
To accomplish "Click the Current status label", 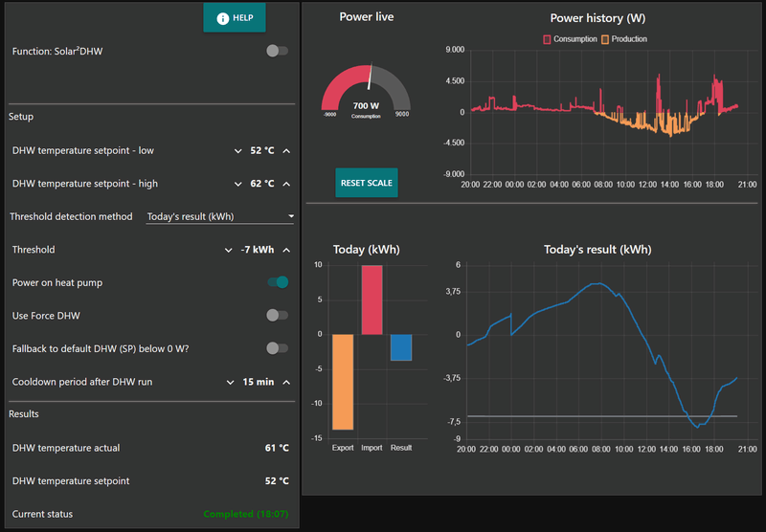I will point(42,514).
